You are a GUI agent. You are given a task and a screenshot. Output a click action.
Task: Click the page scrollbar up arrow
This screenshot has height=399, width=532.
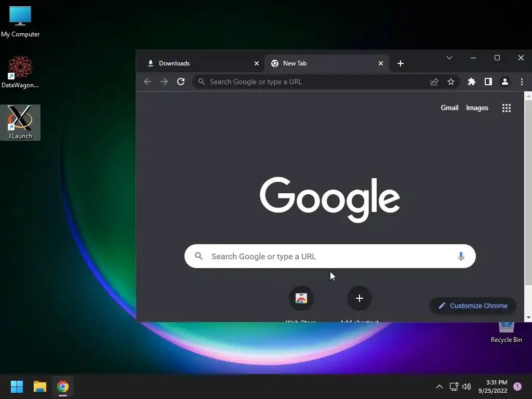tap(528, 96)
